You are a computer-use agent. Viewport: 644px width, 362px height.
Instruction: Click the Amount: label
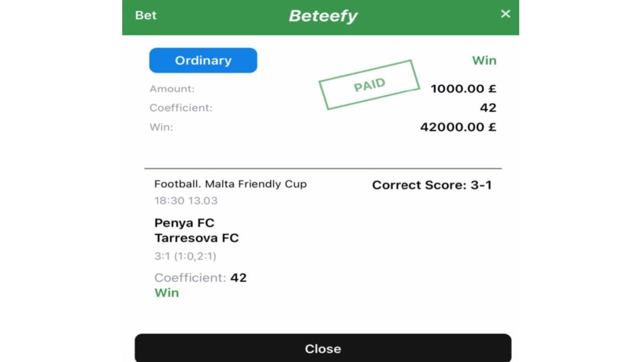(172, 89)
